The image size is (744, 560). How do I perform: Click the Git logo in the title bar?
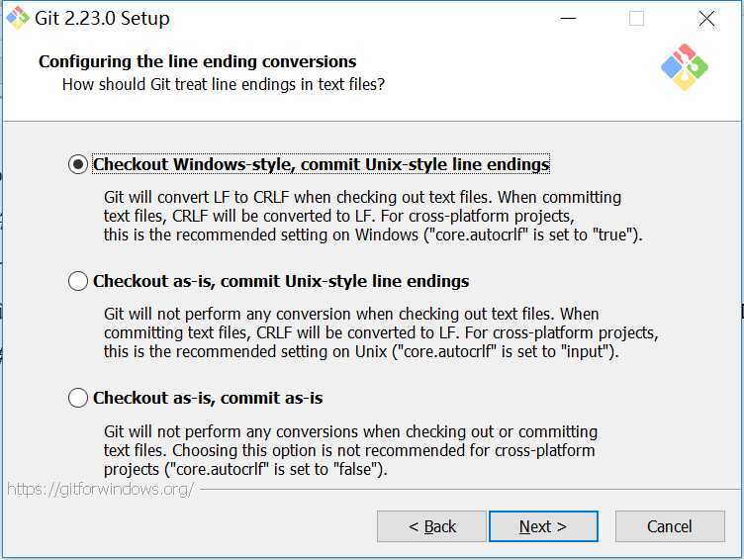[x=18, y=18]
